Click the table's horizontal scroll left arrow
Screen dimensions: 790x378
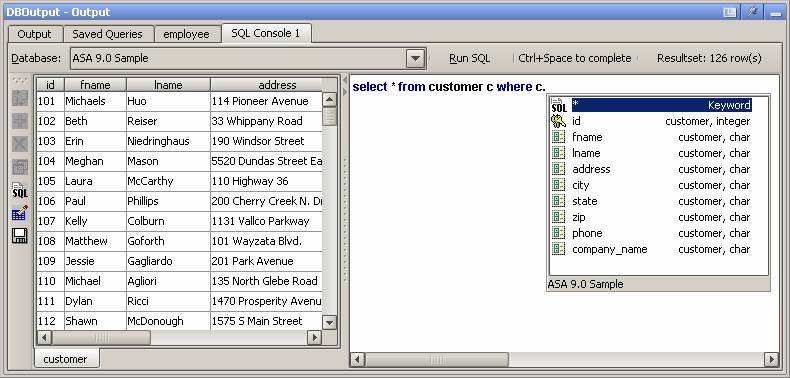click(44, 337)
